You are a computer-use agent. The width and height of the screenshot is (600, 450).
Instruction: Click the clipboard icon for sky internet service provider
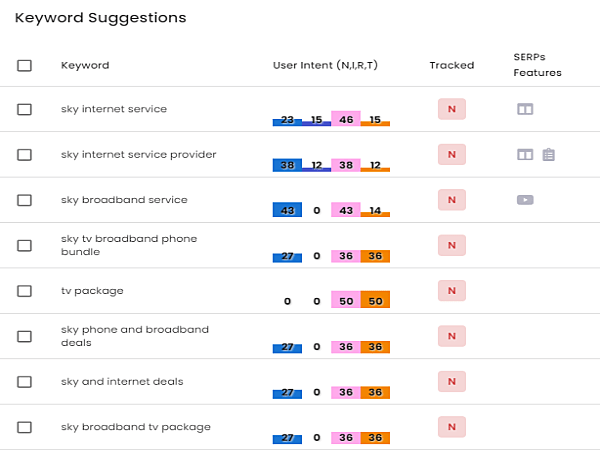pos(548,155)
